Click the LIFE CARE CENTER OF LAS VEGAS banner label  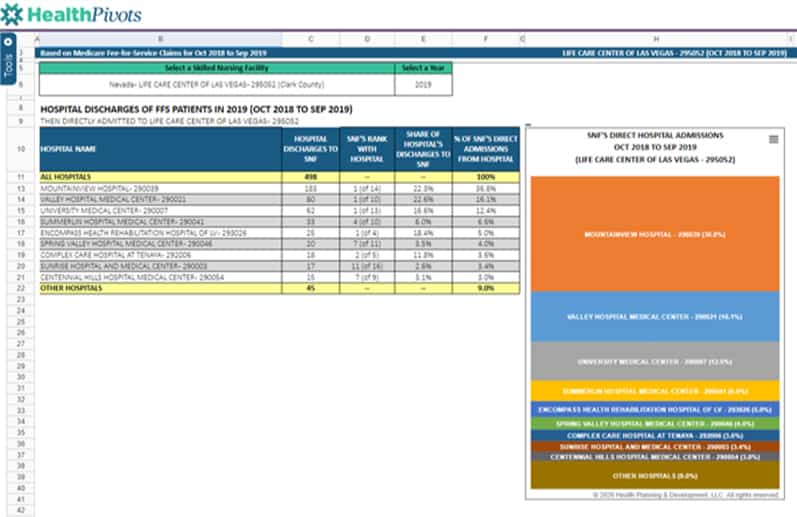point(675,53)
